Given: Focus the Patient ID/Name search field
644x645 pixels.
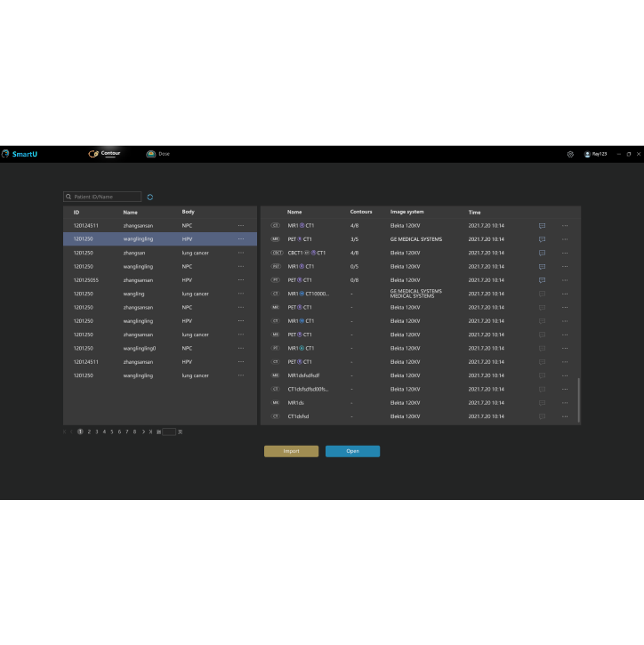Looking at the screenshot, I should click(x=101, y=197).
